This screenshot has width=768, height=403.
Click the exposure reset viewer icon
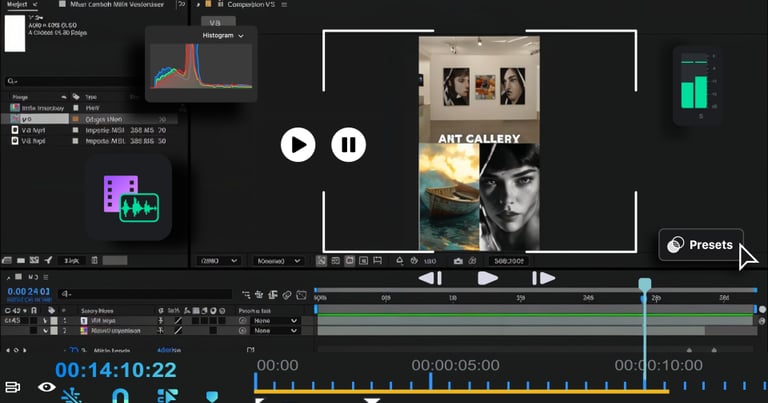tap(400, 261)
